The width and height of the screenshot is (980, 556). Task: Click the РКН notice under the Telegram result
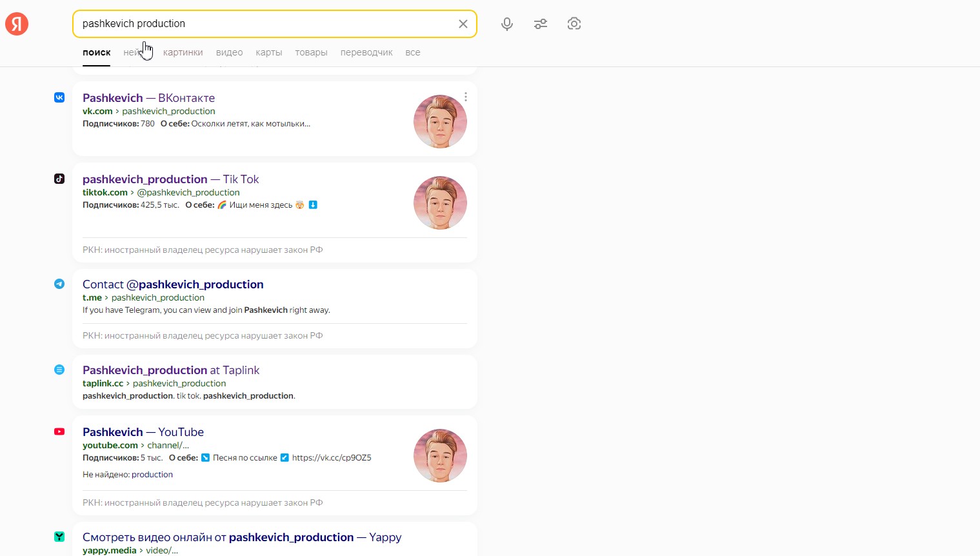[203, 336]
